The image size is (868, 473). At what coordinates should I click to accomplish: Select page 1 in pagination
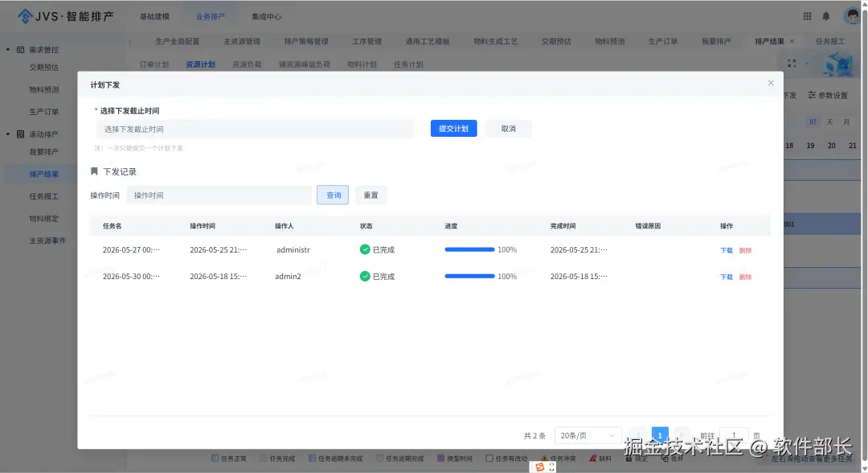[660, 435]
